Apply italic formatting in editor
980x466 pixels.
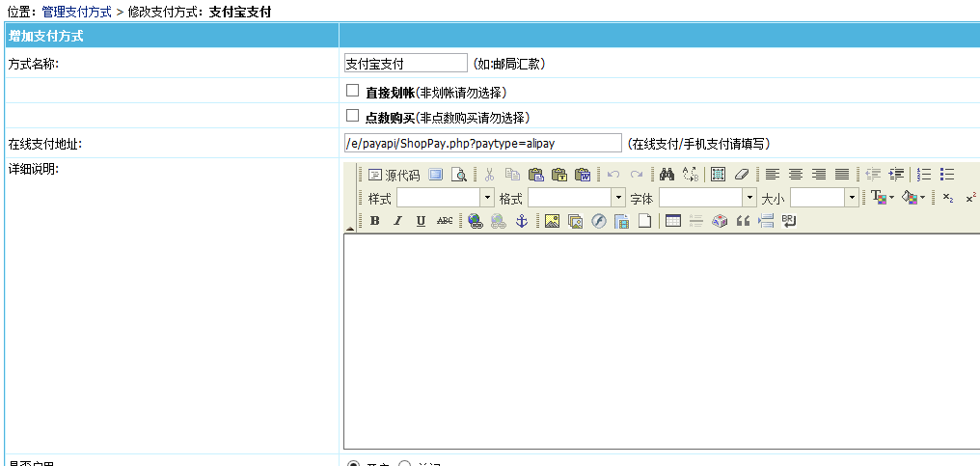[396, 221]
